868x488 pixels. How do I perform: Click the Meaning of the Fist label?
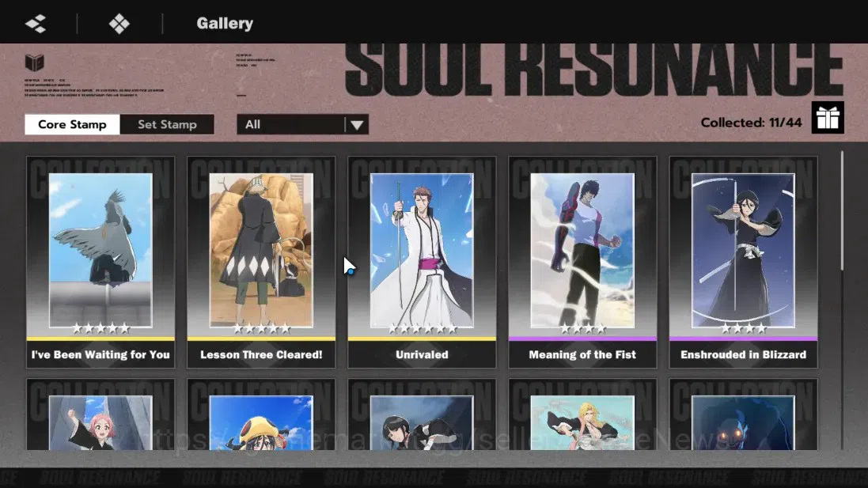pyautogui.click(x=582, y=354)
